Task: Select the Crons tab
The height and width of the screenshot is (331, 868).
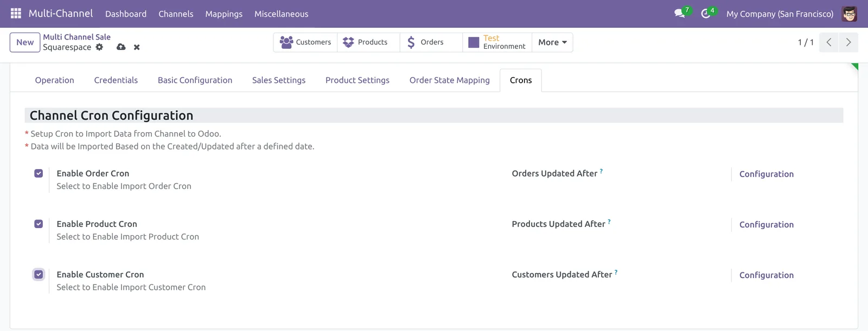Action: point(521,80)
